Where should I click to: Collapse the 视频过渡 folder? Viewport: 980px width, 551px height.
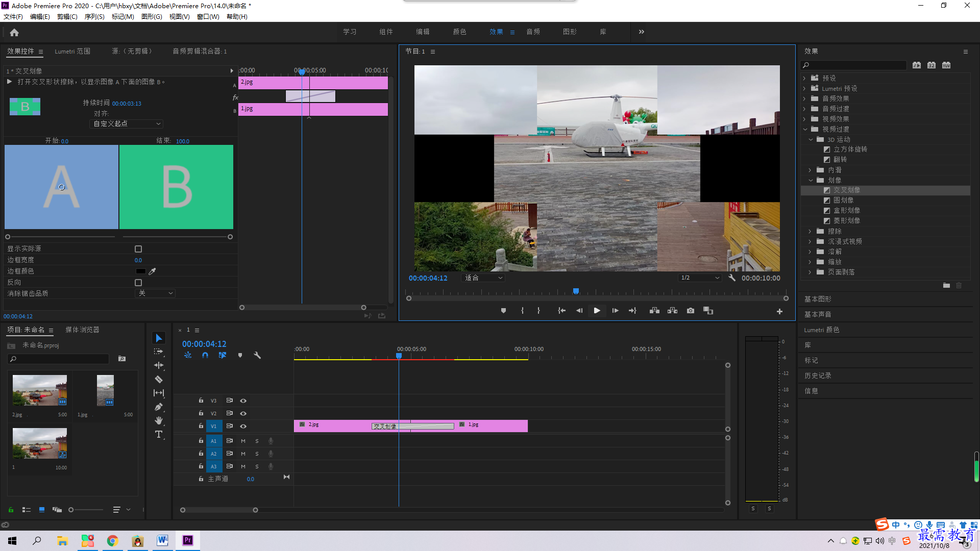coord(805,129)
